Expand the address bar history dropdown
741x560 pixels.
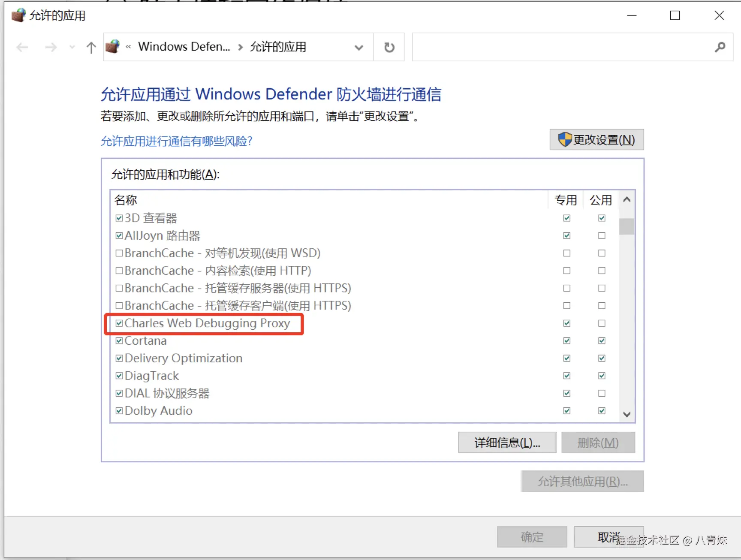coord(359,47)
